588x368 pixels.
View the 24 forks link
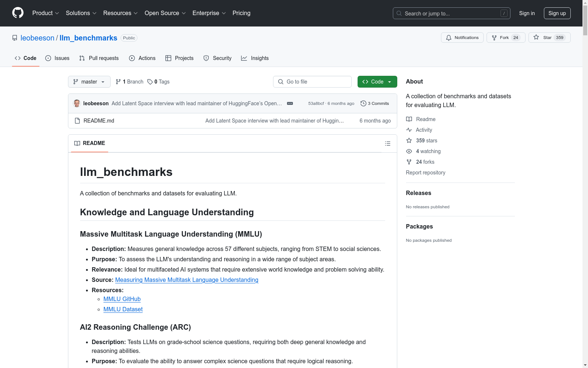(x=420, y=162)
